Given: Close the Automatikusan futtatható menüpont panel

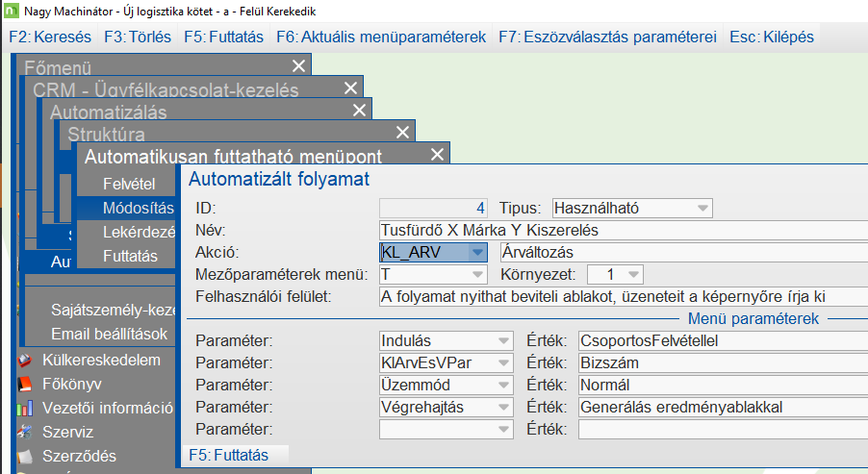Looking at the screenshot, I should [438, 155].
